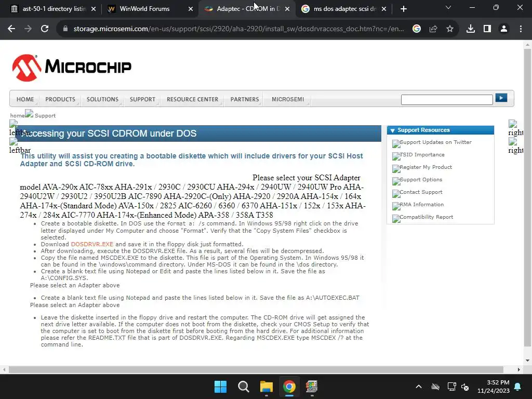532x399 pixels.
Task: Open the PARTNERS navigation item
Action: (x=245, y=99)
